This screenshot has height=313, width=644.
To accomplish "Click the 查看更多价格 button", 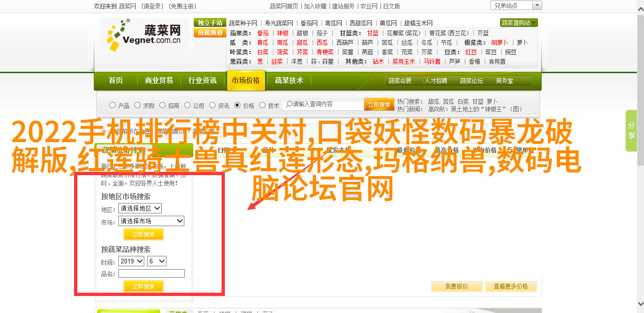I will point(511,286).
